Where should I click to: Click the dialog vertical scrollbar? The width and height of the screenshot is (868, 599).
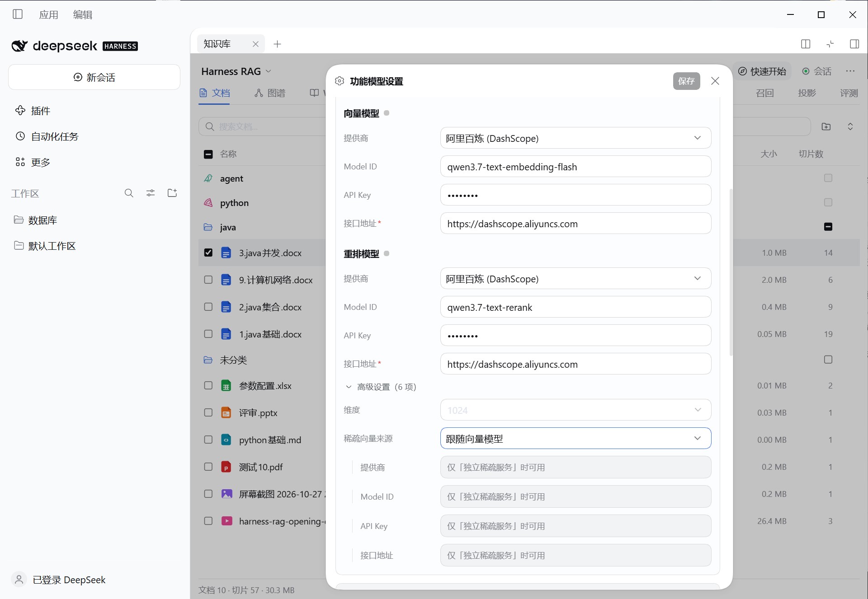tap(731, 272)
